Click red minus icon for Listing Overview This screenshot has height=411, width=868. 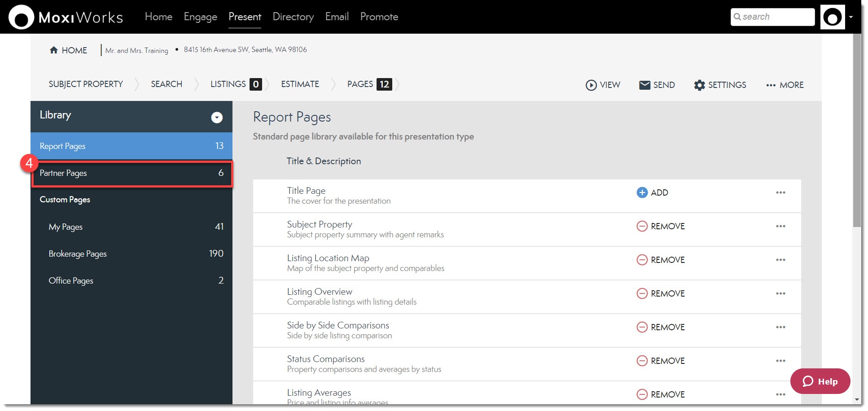[642, 293]
